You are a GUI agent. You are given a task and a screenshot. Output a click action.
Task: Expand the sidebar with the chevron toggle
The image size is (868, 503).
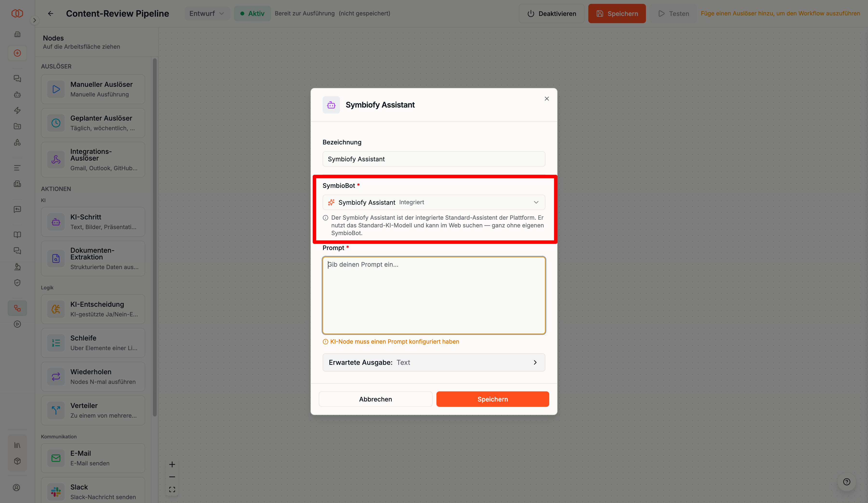point(34,20)
